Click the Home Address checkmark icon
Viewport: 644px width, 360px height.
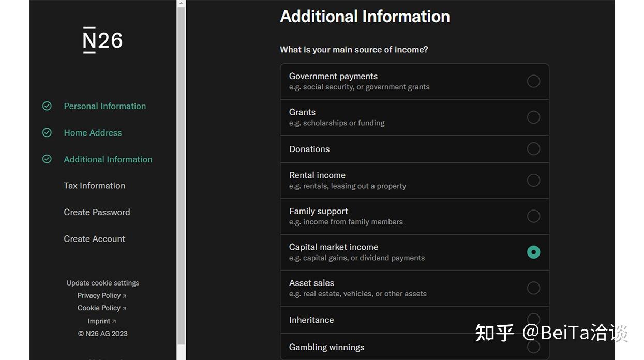click(47, 133)
